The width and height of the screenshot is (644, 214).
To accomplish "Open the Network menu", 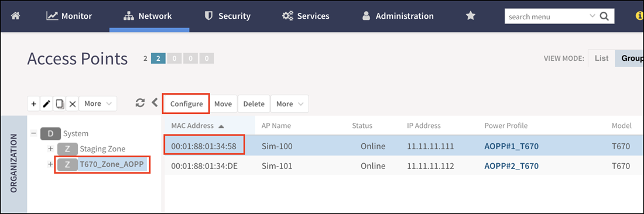I will (x=148, y=16).
